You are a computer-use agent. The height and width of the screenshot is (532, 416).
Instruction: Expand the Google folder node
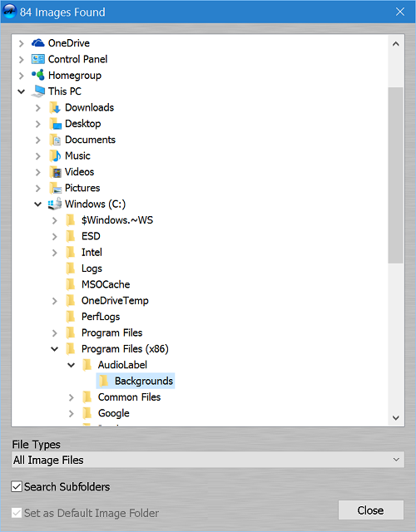pos(72,414)
